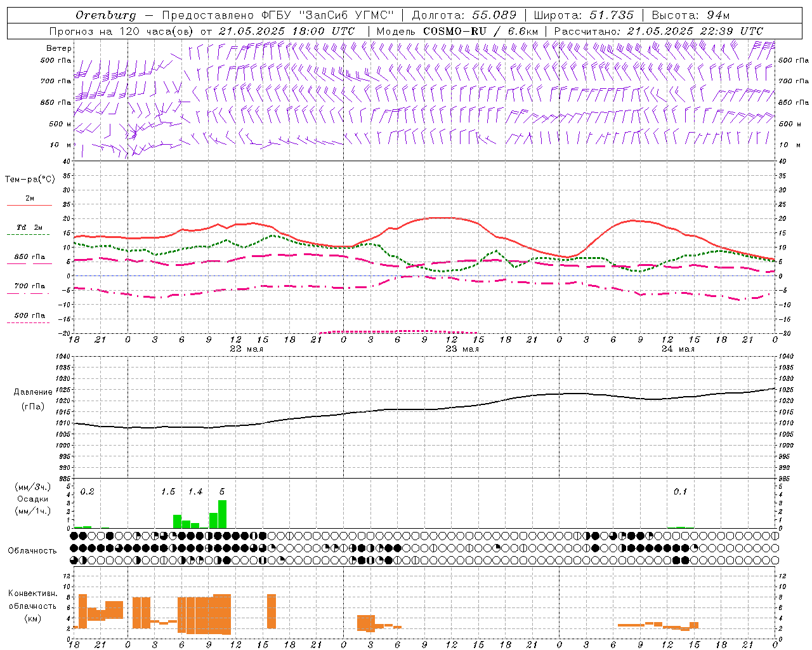Screen dimensions: 812x650
Task: Click the model name 'COSMO-RU / 6.6км'
Action: (x=480, y=31)
